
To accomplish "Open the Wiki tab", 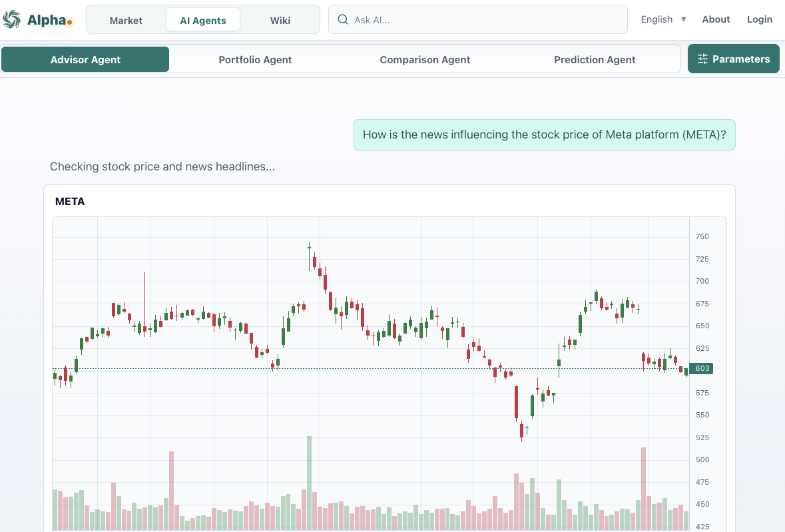I will point(280,20).
